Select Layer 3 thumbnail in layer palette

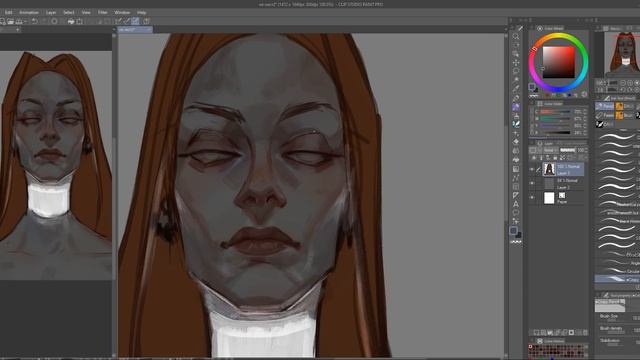click(549, 169)
